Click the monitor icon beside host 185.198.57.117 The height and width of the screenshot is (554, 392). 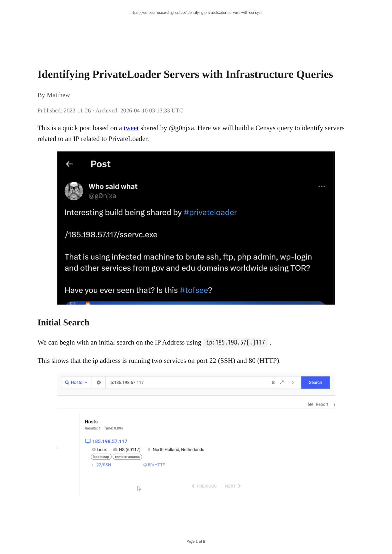88,441
